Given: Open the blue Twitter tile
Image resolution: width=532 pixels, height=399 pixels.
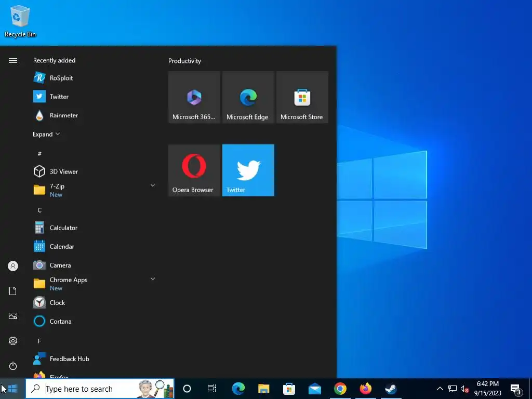Looking at the screenshot, I should [248, 170].
